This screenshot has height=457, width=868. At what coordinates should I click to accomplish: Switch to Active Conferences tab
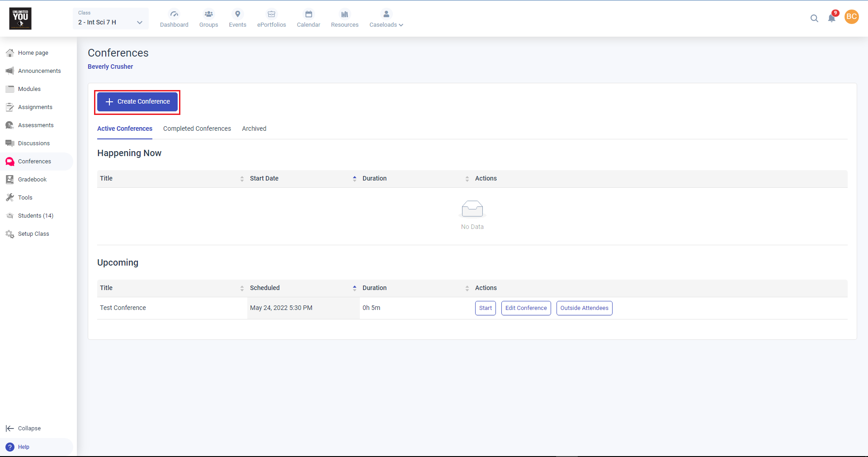125,129
